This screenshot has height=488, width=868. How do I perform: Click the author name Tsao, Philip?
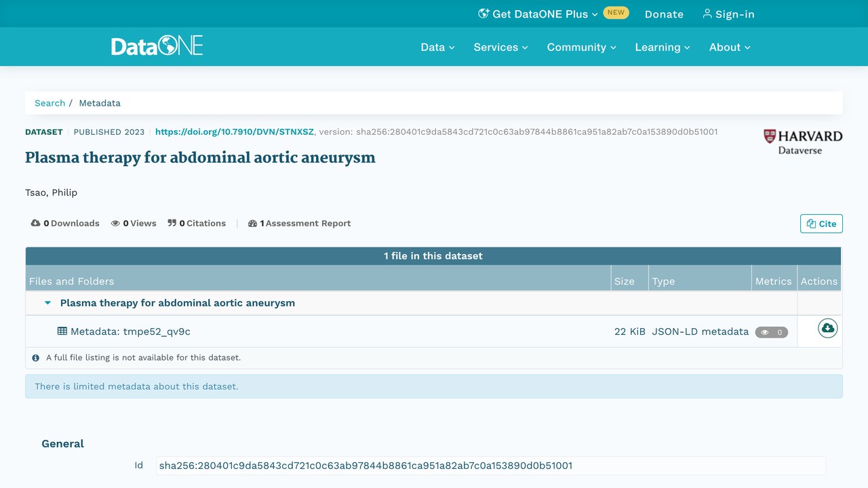[x=52, y=192]
